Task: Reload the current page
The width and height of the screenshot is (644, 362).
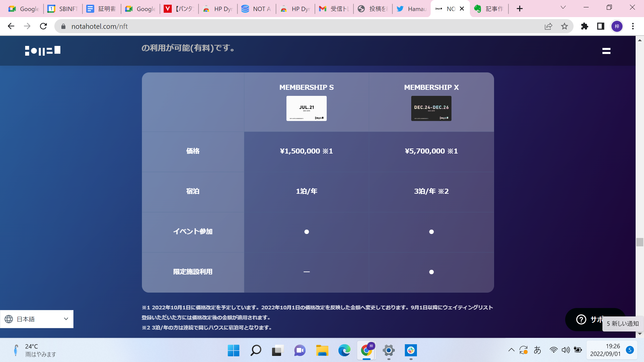Action: click(x=43, y=26)
